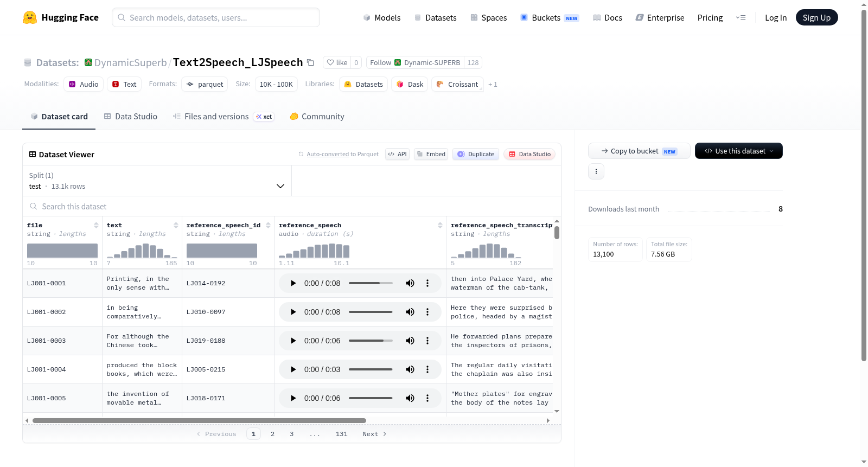Select the Croissant library tag
The height and width of the screenshot is (467, 868).
[457, 84]
